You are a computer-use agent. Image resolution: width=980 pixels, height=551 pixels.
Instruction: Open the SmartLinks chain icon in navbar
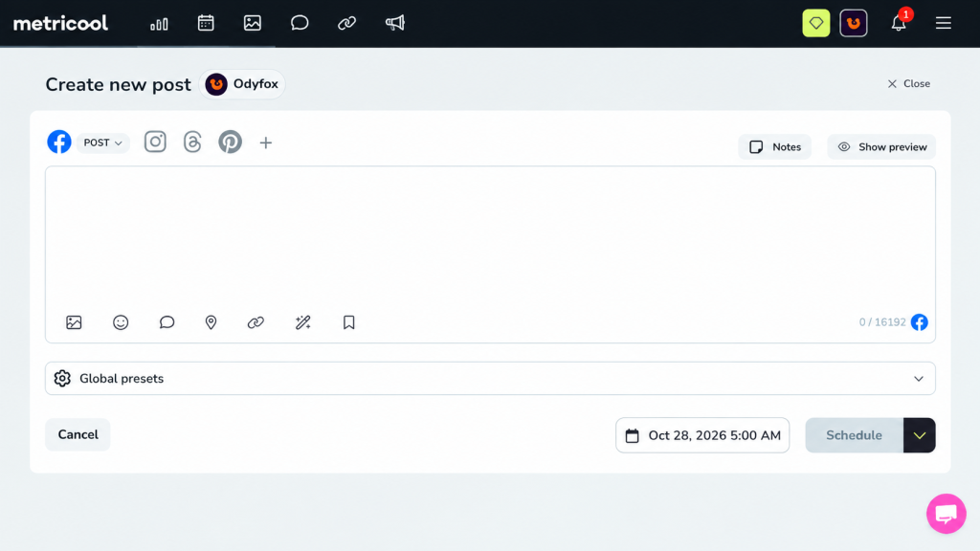point(346,23)
